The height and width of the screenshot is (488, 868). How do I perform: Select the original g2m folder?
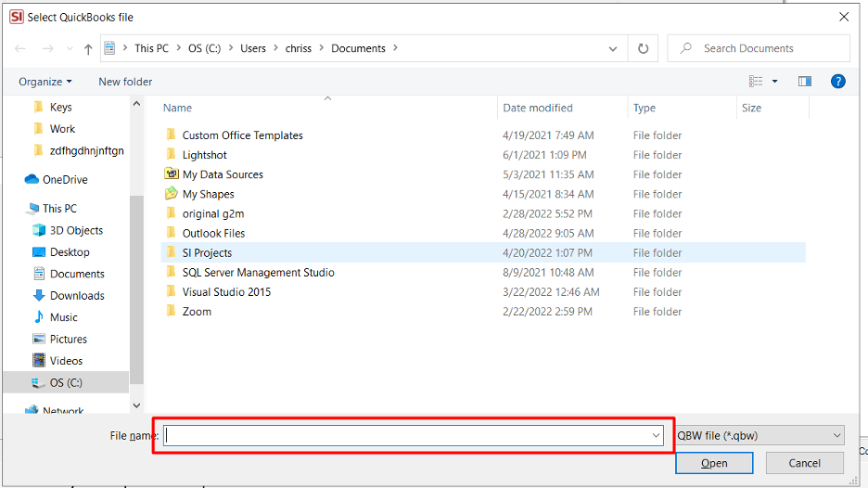[213, 213]
